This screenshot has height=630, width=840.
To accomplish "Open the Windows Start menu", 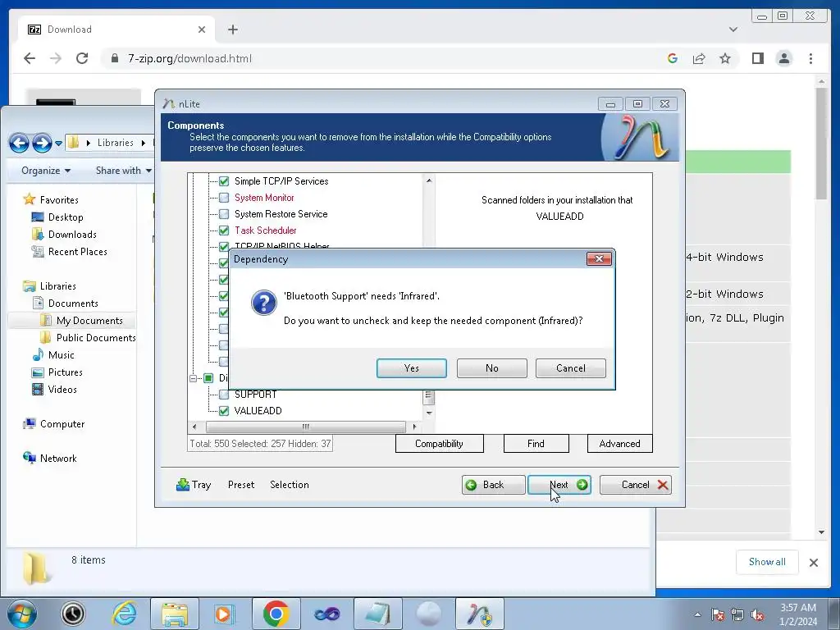I will tap(21, 614).
